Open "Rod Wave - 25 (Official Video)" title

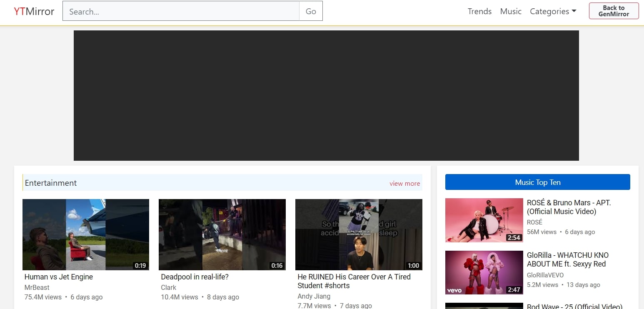tap(575, 306)
